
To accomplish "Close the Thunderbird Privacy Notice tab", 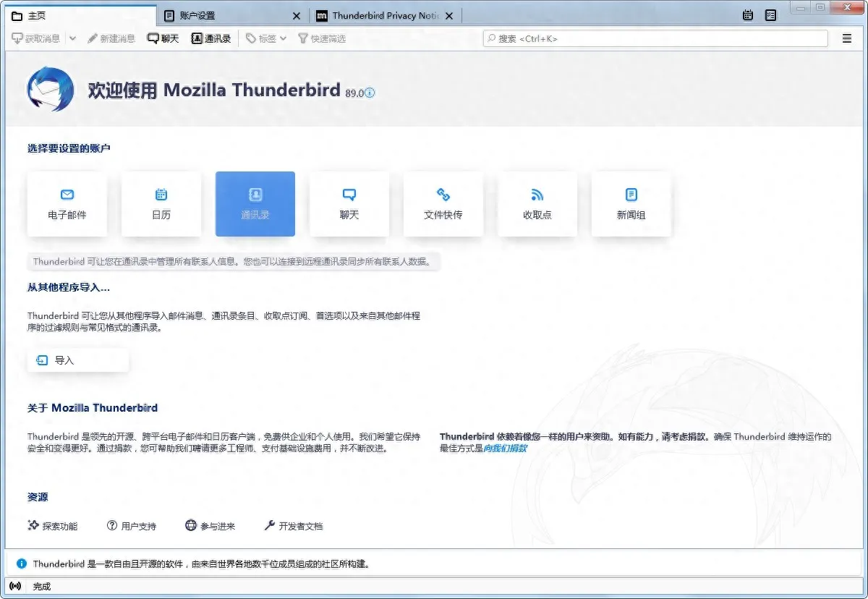I will click(450, 16).
